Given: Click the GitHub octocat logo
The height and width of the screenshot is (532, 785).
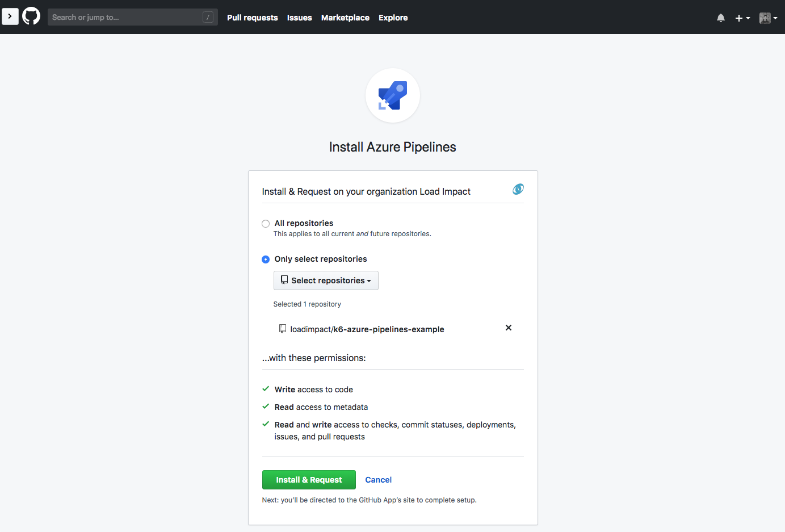Looking at the screenshot, I should click(31, 16).
